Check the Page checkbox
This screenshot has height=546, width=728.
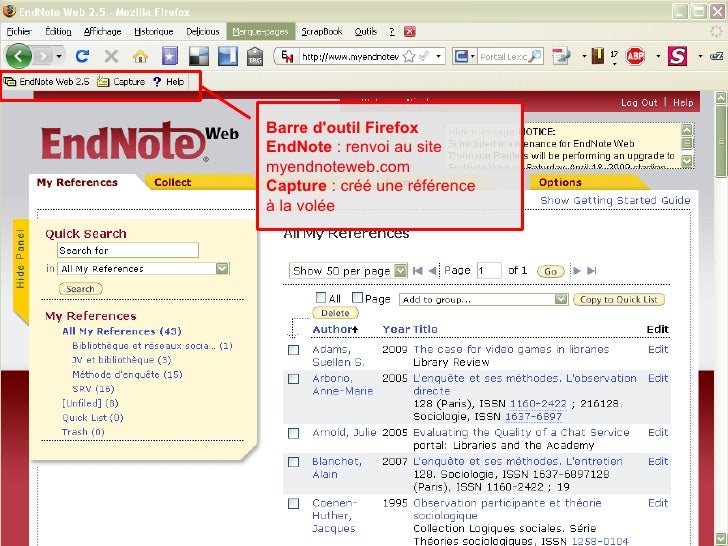click(x=357, y=297)
